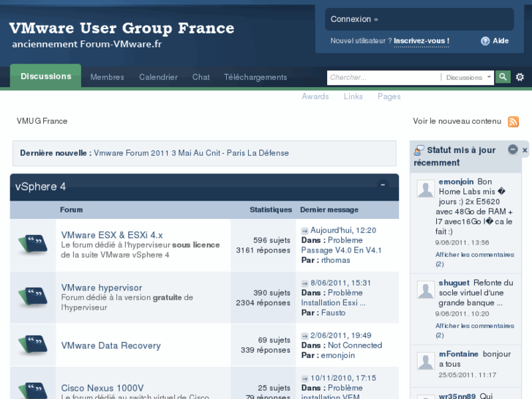The height and width of the screenshot is (399, 532).
Task: Open the Cisco Nexus 1000V forum
Action: (102, 388)
